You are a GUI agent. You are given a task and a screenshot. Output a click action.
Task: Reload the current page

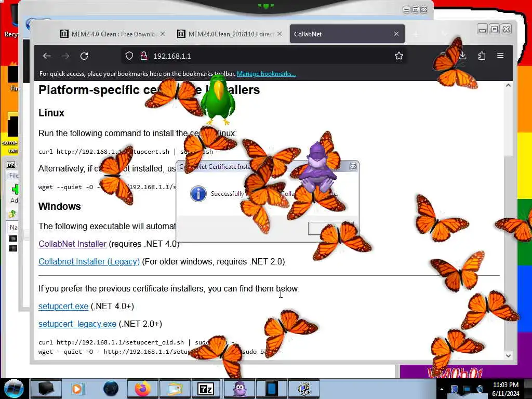point(84,56)
